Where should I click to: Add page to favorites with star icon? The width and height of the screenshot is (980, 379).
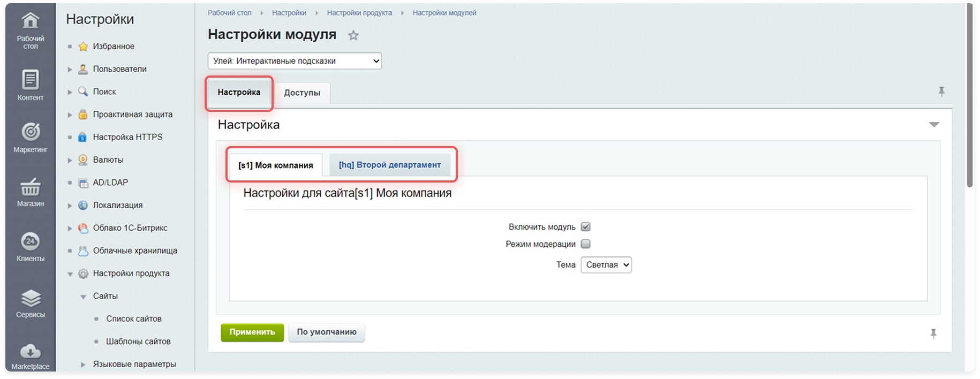click(x=353, y=36)
